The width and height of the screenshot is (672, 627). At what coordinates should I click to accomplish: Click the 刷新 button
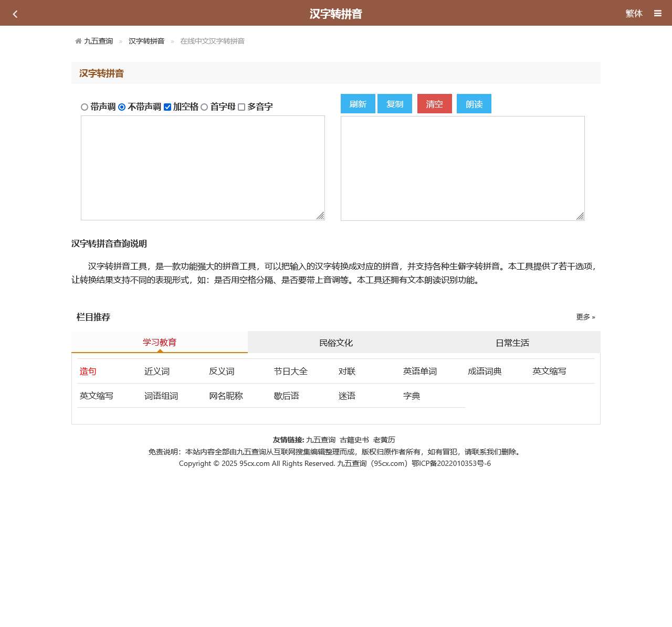(358, 104)
